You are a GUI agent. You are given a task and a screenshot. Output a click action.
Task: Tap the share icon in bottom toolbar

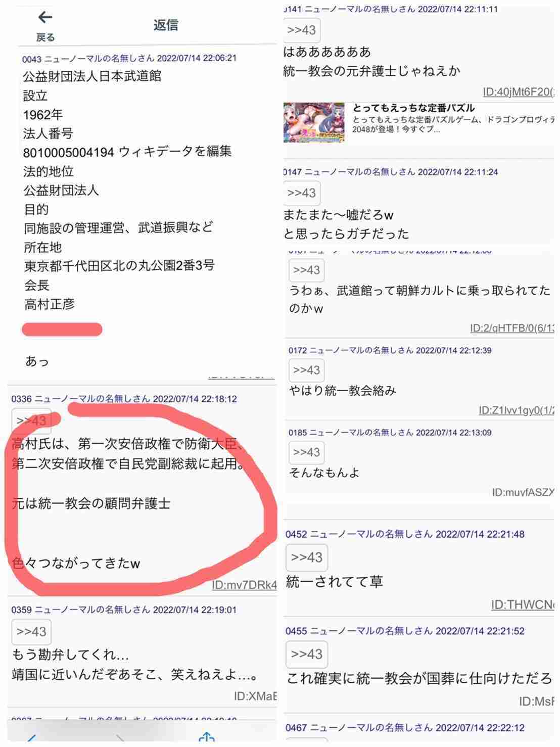[x=207, y=738]
